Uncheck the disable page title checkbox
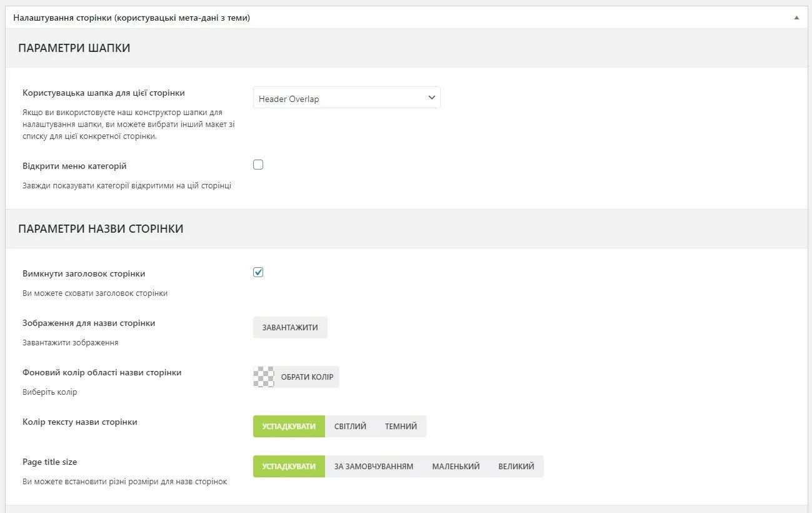The image size is (812, 513). [258, 273]
